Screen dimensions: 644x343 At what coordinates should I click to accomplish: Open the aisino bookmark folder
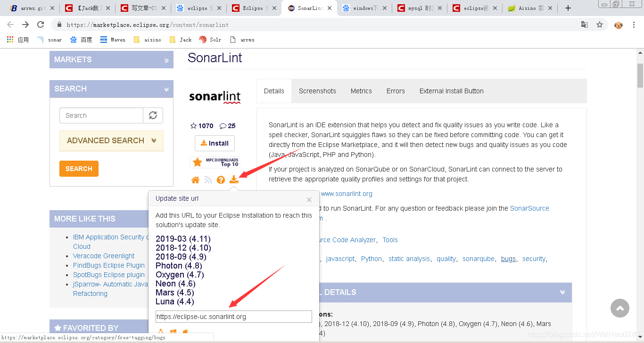click(x=147, y=40)
